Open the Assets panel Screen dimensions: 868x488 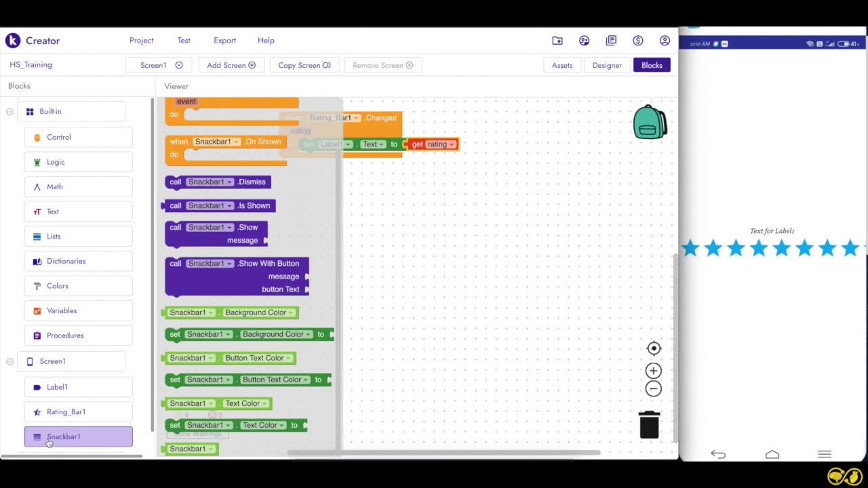pyautogui.click(x=562, y=65)
